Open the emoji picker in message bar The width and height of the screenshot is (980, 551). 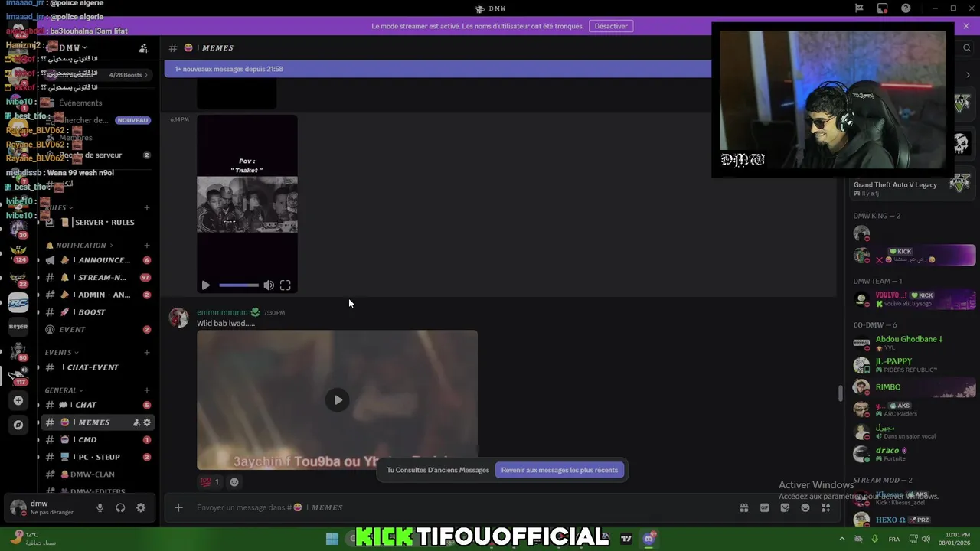tap(805, 507)
